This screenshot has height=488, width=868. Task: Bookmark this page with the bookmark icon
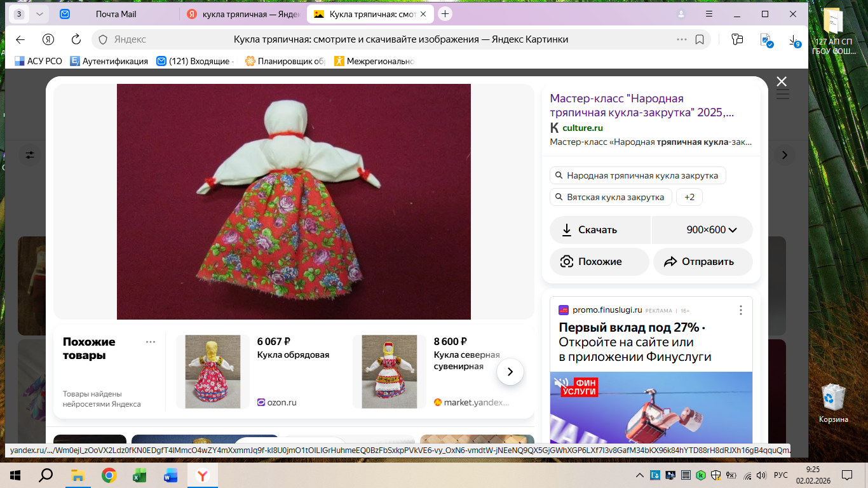click(700, 39)
